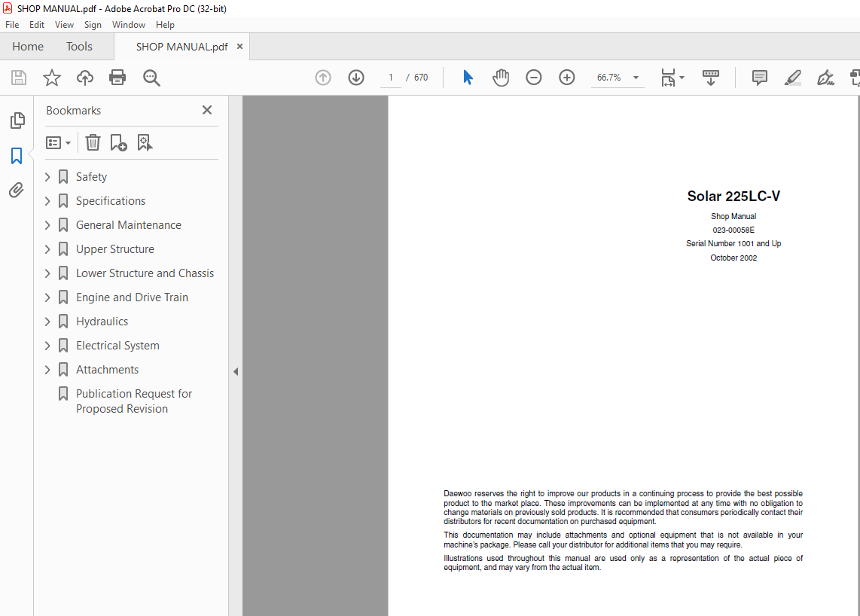860x616 pixels.
Task: Go to next page with down arrow
Action: pos(356,78)
